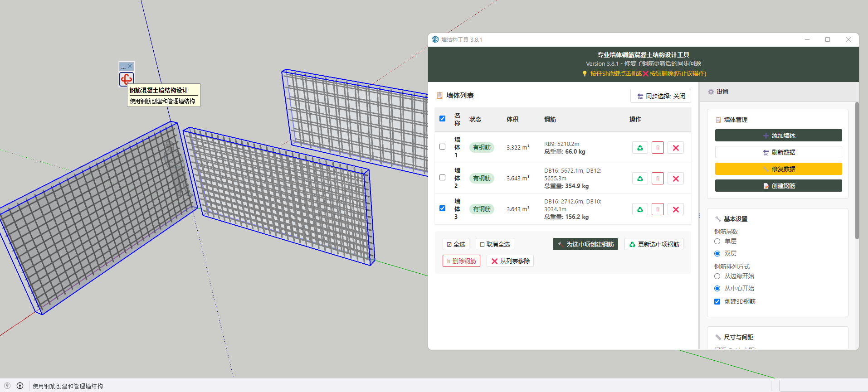Choose the 从边缘开始 arrangement option

pyautogui.click(x=717, y=276)
